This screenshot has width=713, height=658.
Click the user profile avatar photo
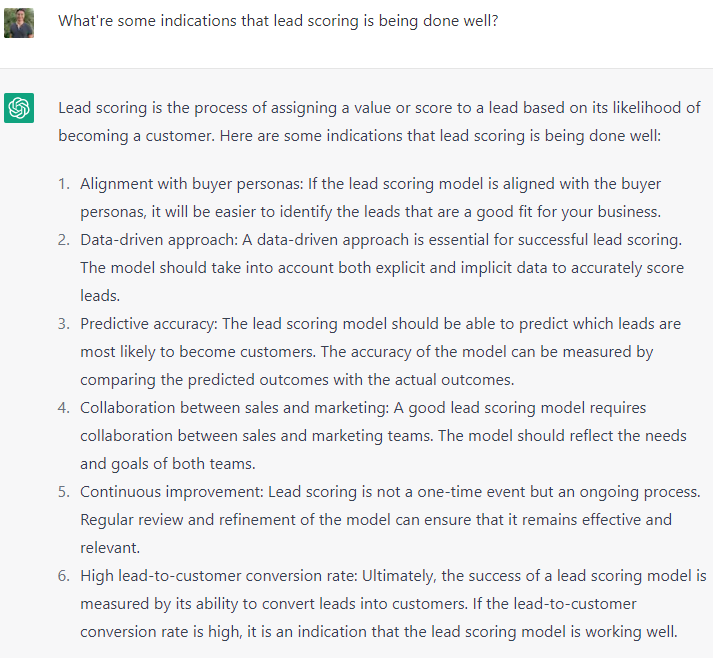[19, 22]
